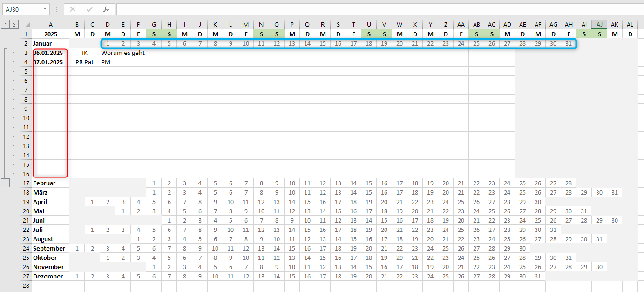
Task: Click inside the formula bar input
Action: (x=373, y=9)
